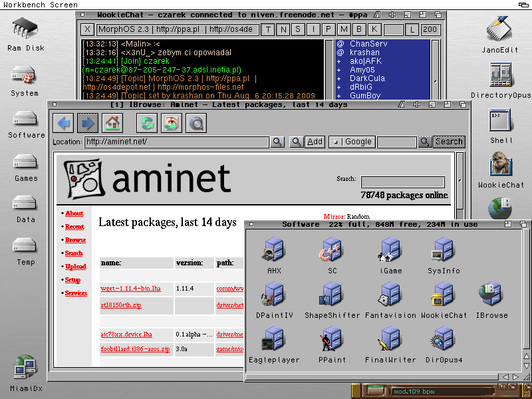
Task: Open the DirOpus4 drawer
Action: coord(444,339)
